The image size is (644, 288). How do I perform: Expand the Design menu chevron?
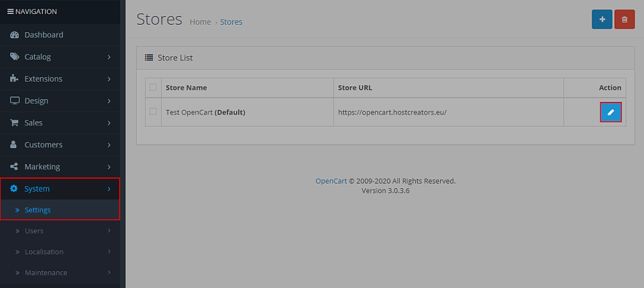point(109,101)
